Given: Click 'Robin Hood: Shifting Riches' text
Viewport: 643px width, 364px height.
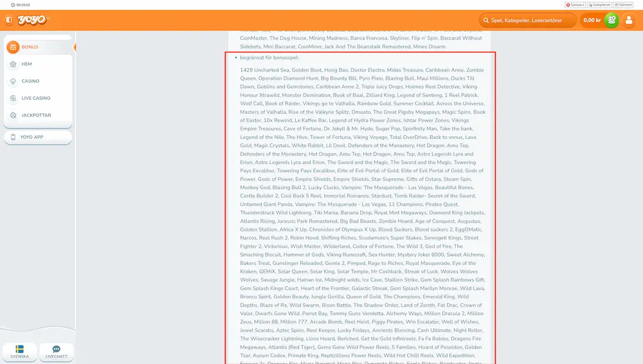Looking at the screenshot, I should [x=323, y=238].
